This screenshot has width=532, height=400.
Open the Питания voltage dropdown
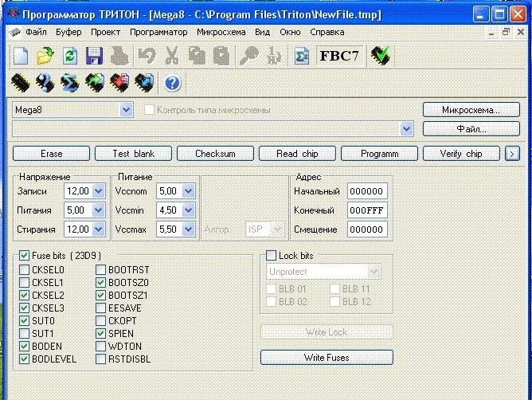pyautogui.click(x=99, y=210)
